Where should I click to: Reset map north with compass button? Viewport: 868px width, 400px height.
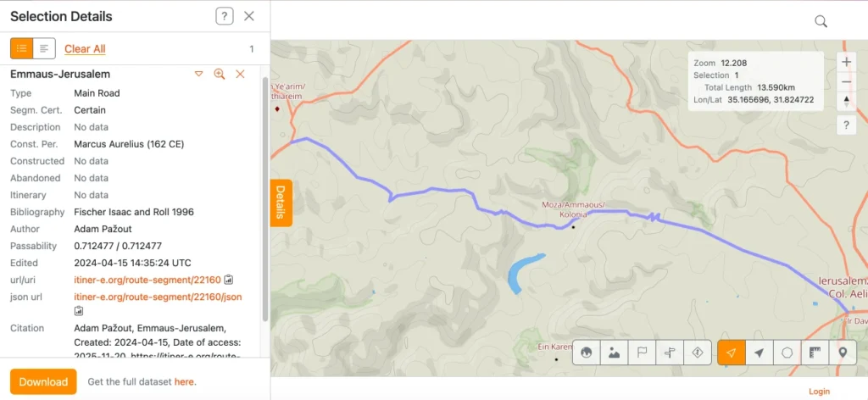click(846, 102)
